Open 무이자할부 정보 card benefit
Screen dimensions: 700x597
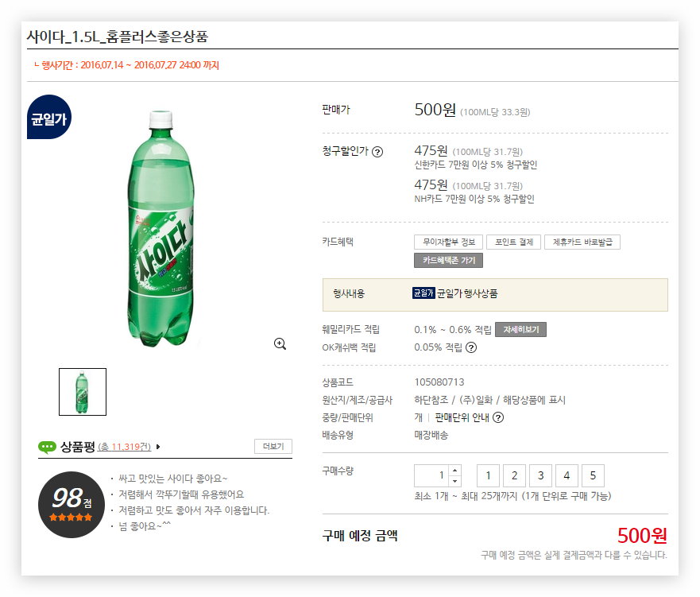coord(449,242)
